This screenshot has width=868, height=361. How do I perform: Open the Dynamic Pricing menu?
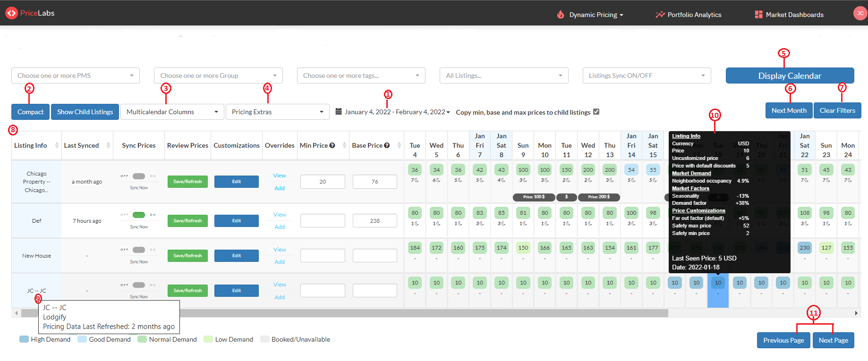tap(590, 15)
